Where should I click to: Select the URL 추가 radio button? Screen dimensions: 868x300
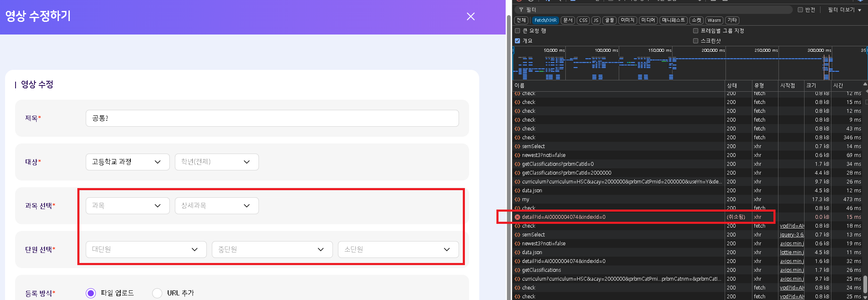(157, 293)
